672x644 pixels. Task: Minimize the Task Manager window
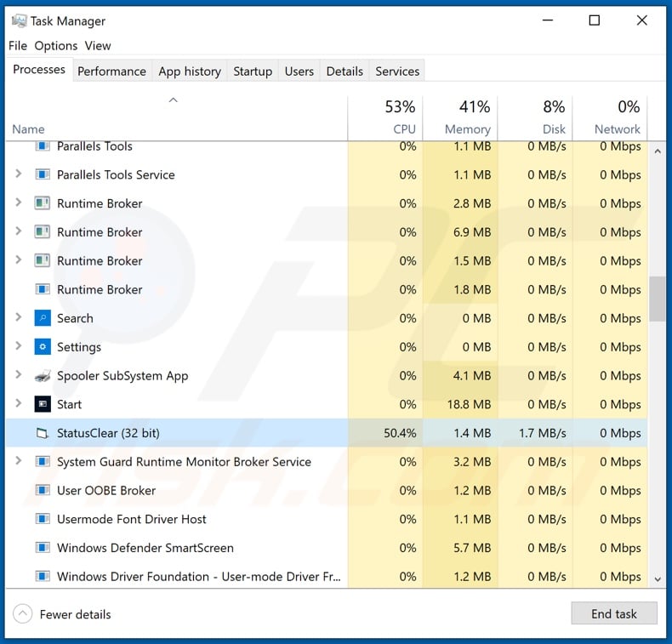click(x=548, y=20)
